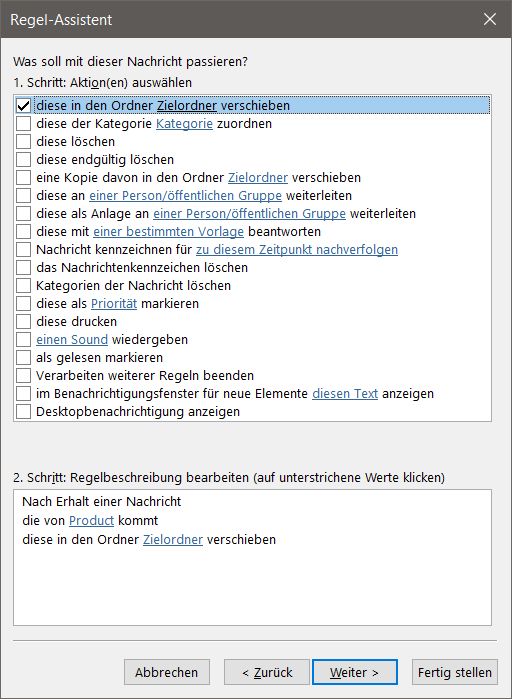
Task: Tick 'Desktopbenachrichtigung anzeigen' checkbox
Action: [x=23, y=411]
